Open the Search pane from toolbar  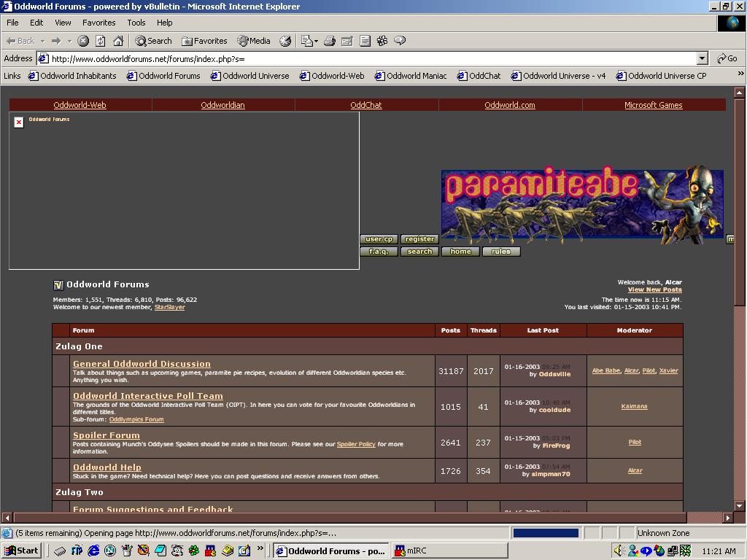[153, 41]
